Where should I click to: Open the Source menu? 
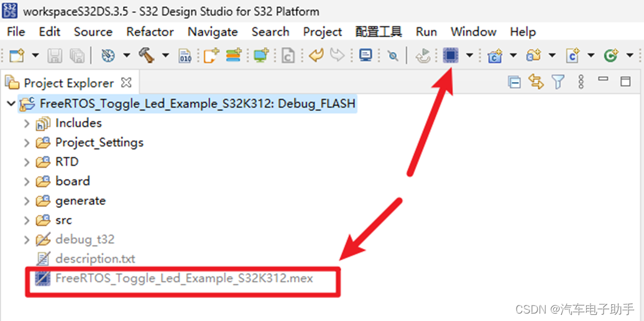coord(93,32)
